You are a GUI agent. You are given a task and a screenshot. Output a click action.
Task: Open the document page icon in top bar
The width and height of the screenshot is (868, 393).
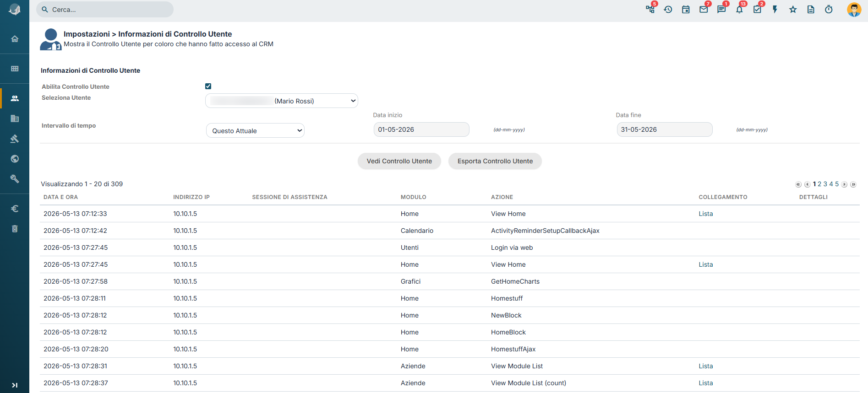click(x=811, y=10)
